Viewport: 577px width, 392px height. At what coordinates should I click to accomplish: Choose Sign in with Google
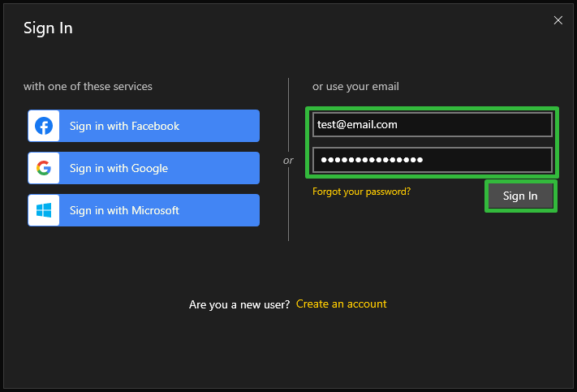coord(144,168)
